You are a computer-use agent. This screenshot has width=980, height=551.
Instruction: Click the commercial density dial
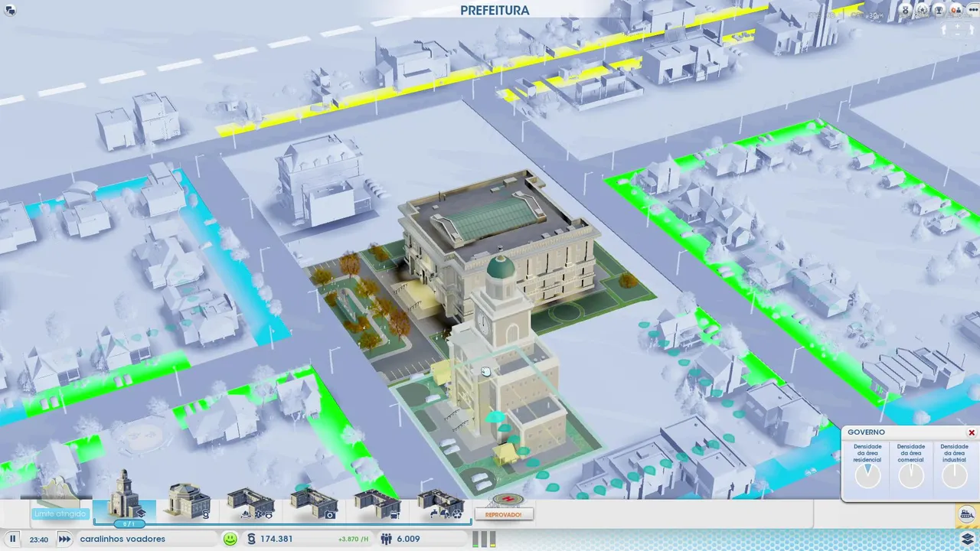(911, 475)
